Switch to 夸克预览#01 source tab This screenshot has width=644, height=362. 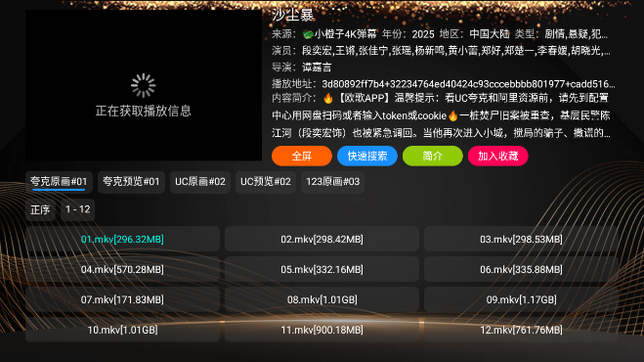point(131,182)
